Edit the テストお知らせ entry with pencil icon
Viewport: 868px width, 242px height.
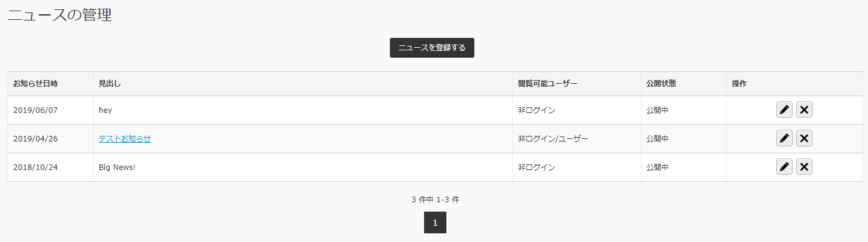pos(784,138)
